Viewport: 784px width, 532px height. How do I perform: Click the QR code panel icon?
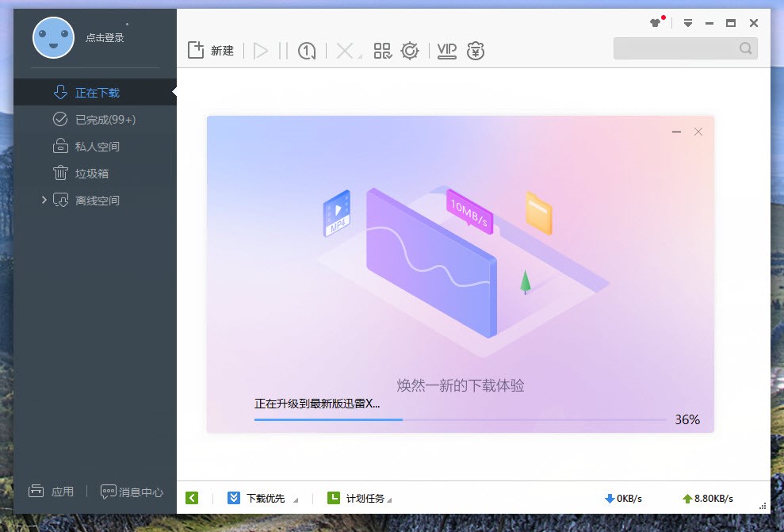pyautogui.click(x=381, y=49)
